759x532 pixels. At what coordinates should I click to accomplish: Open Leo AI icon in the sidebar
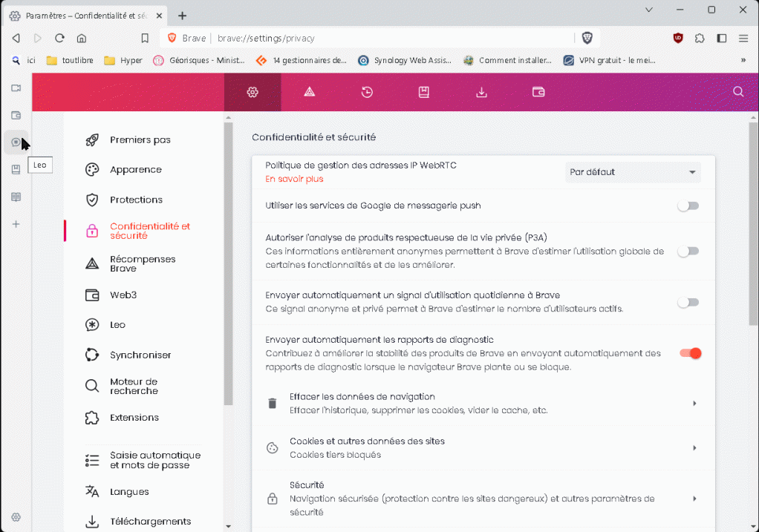[x=16, y=142]
